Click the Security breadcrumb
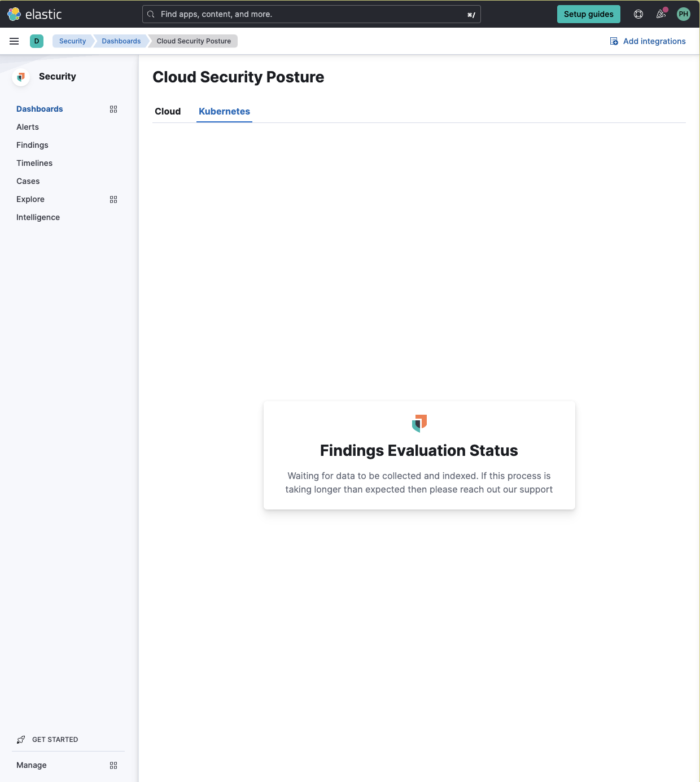700x782 pixels. click(72, 41)
